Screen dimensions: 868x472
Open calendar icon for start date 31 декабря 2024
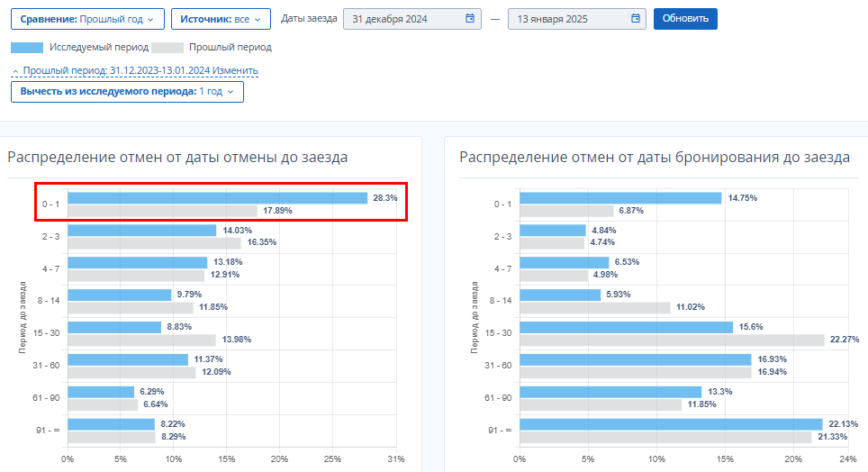tap(469, 18)
